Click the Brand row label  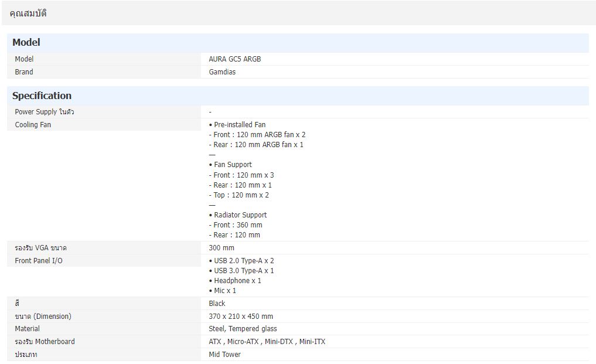point(24,72)
